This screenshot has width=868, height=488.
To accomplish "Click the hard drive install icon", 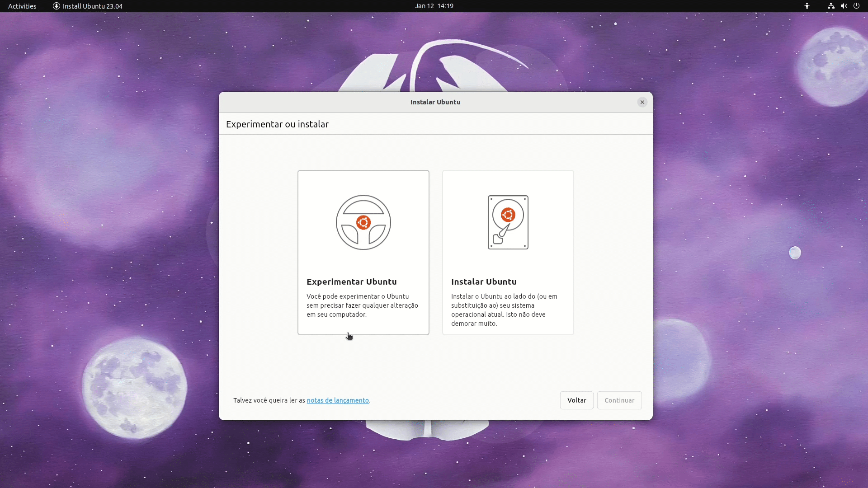I will pos(508,222).
